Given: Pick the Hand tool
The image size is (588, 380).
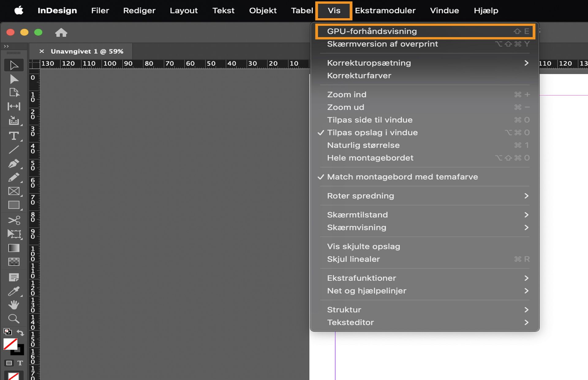Looking at the screenshot, I should [14, 305].
